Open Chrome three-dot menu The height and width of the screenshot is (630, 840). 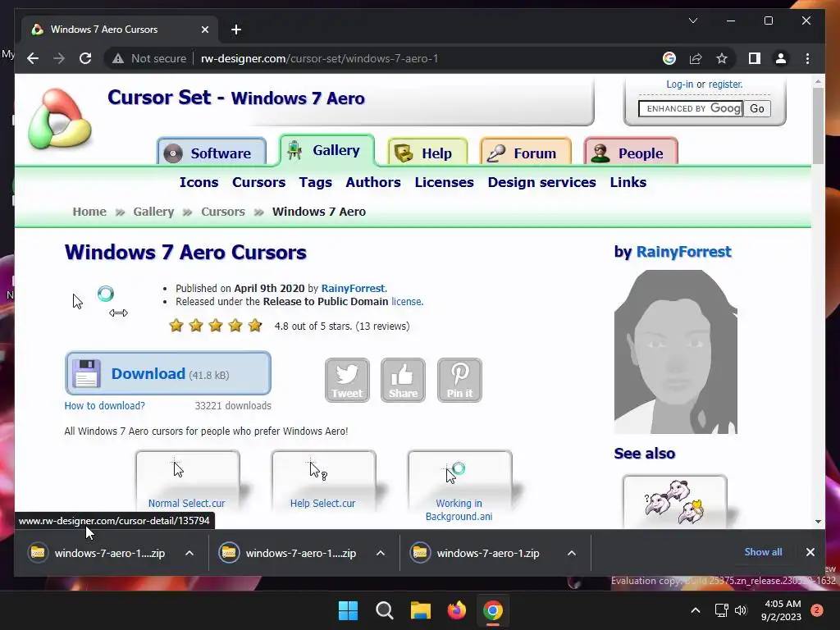point(807,58)
